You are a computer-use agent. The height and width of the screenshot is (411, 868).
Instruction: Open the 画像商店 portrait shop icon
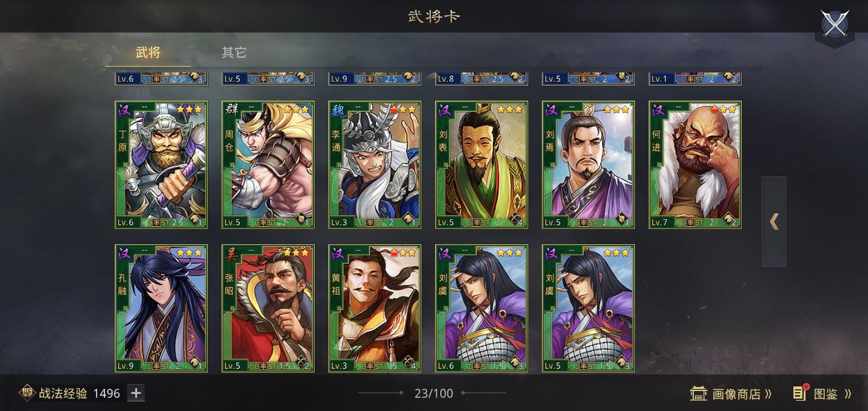[698, 393]
